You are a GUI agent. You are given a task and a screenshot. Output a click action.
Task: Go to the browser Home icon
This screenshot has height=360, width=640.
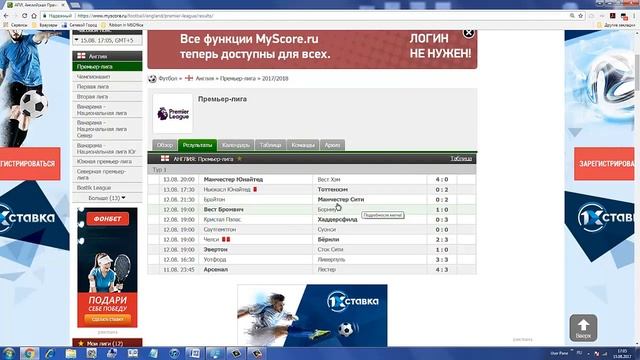point(34,16)
